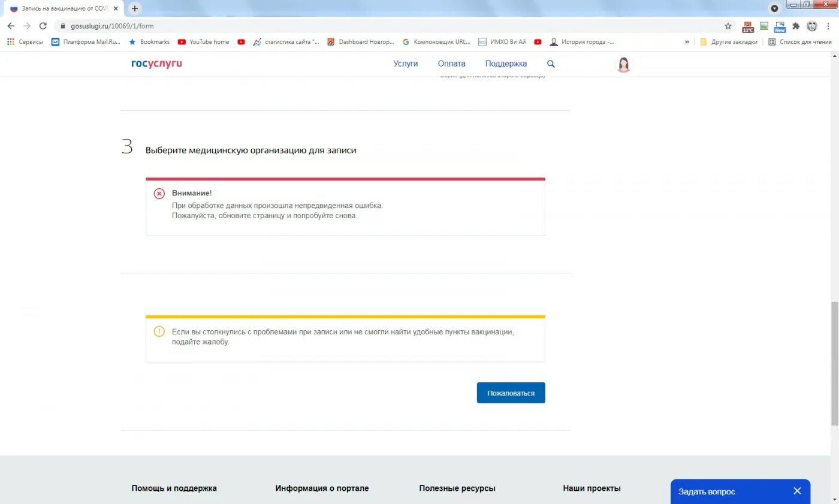Open История города bookmark
Screen dimensions: 839x504
coord(582,42)
